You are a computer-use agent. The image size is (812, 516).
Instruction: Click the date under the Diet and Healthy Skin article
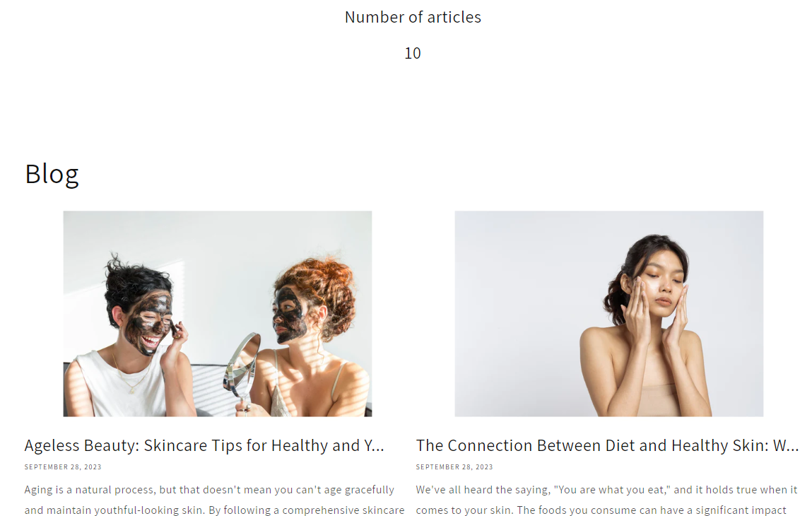click(454, 467)
